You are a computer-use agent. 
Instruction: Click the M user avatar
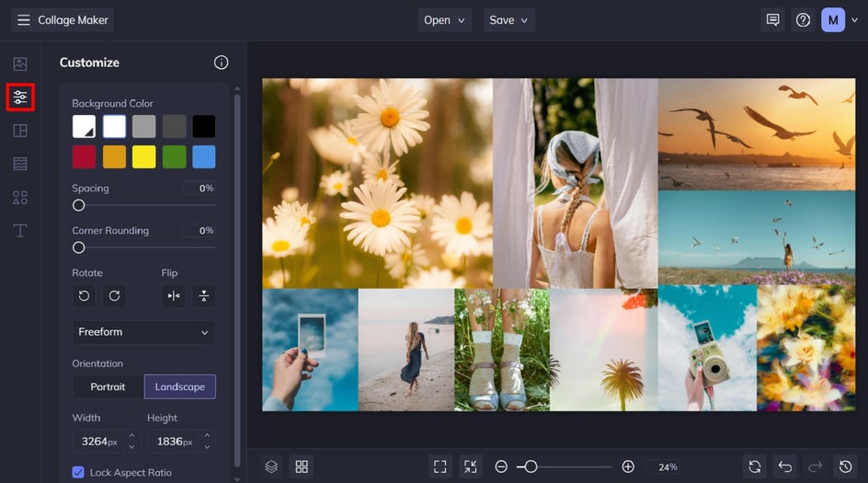click(x=833, y=20)
